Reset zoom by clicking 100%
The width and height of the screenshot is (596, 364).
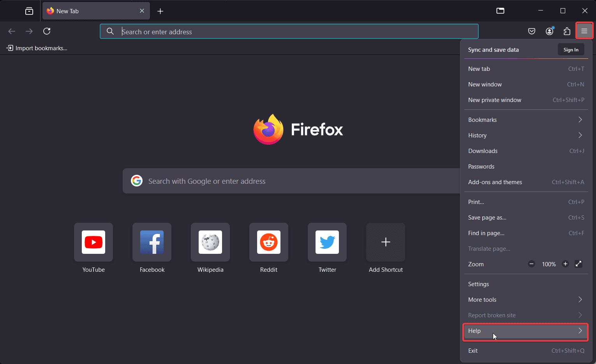click(x=549, y=264)
